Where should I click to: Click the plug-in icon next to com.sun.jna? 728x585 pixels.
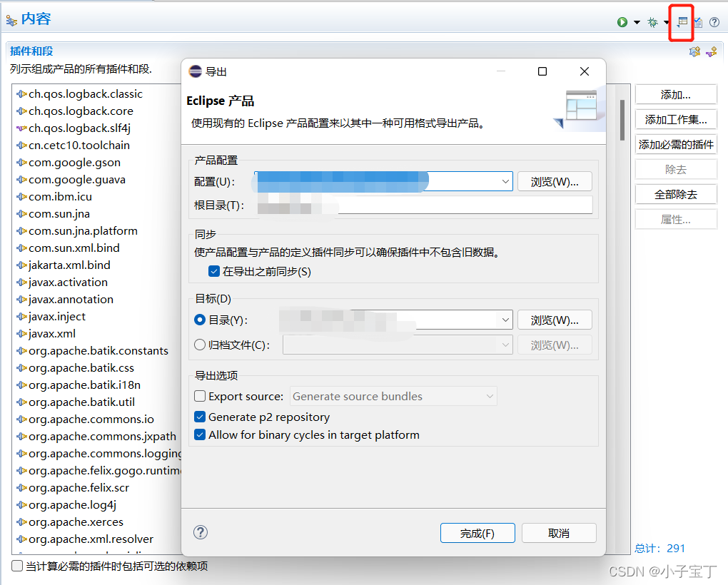pos(22,214)
